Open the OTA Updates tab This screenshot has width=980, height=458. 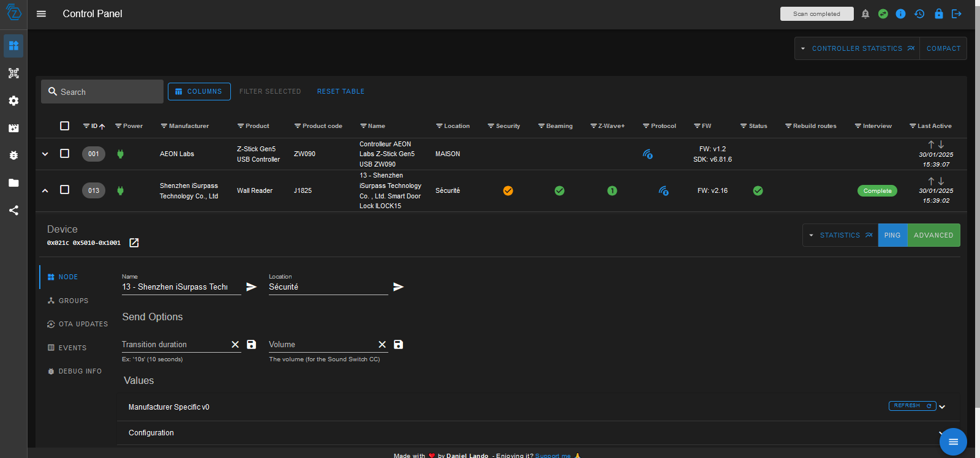(83, 324)
